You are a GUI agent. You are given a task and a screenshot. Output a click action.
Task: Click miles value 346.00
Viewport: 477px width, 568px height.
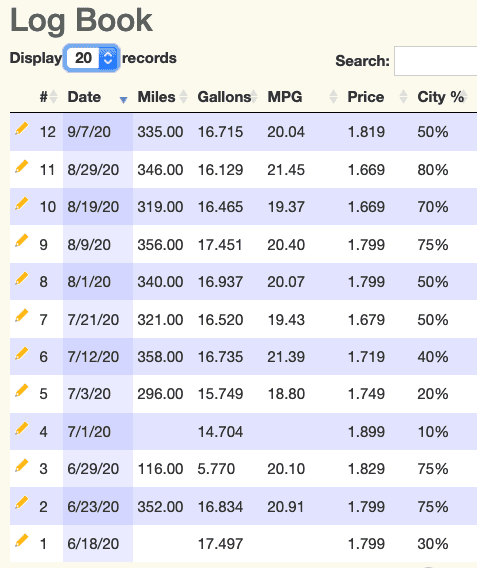coord(160,170)
